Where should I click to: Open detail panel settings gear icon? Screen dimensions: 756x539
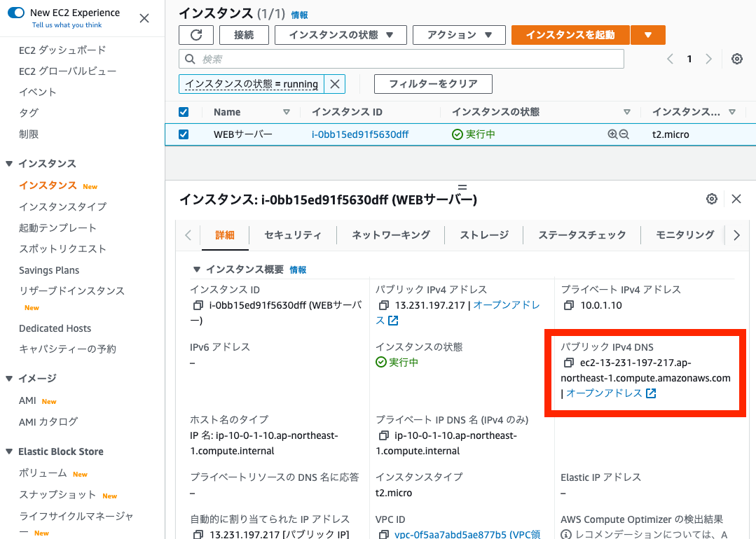[x=712, y=199]
